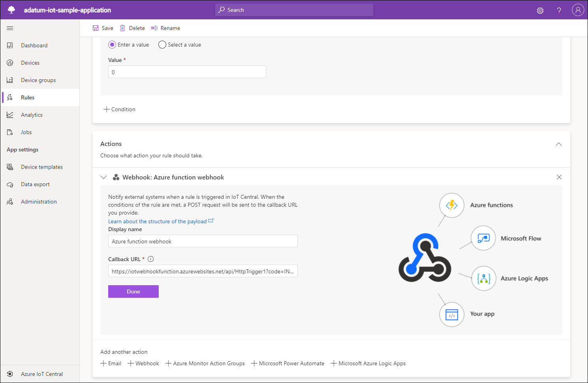Open the user account avatar icon
588x383 pixels.
pyautogui.click(x=578, y=10)
